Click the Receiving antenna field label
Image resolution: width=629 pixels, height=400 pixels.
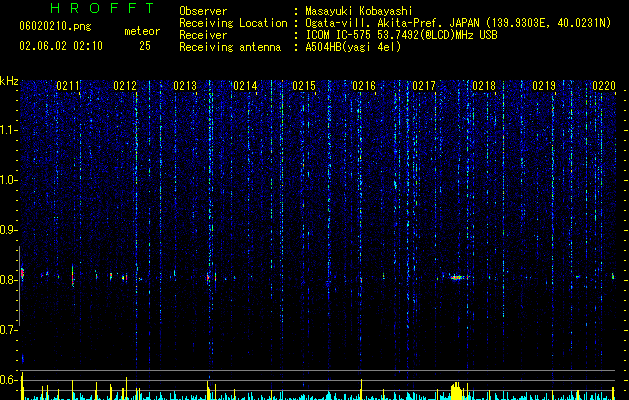click(230, 47)
